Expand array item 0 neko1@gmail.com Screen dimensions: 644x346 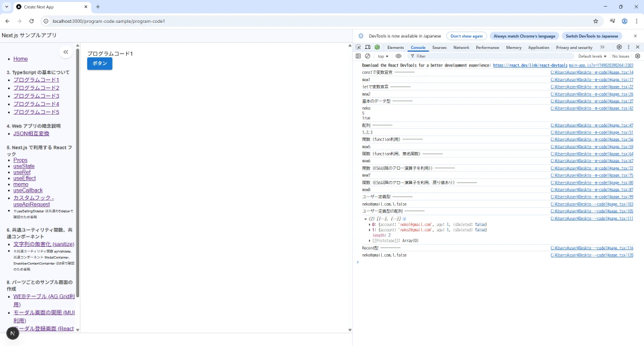pyautogui.click(x=369, y=225)
